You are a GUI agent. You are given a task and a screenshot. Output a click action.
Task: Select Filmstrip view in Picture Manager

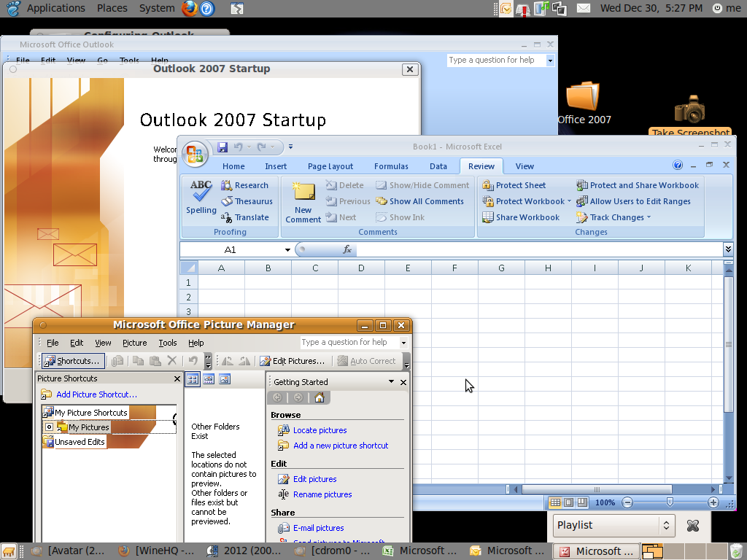click(x=209, y=379)
